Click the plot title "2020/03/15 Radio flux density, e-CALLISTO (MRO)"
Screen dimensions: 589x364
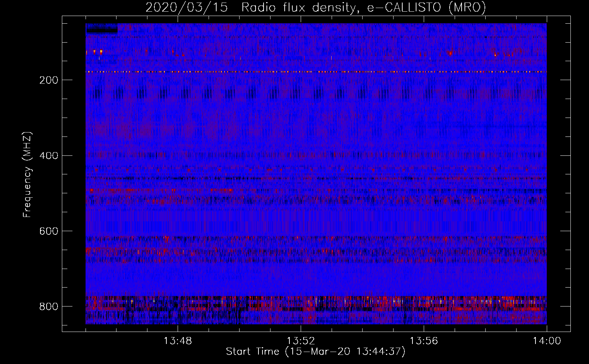316,7
